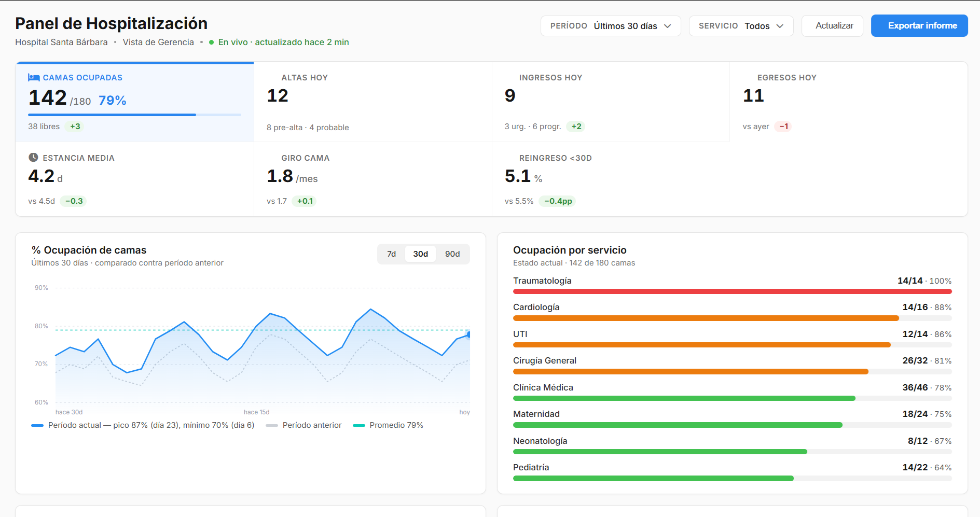Toggle the Promedio 79% legend line
This screenshot has width=980, height=517.
(x=388, y=425)
